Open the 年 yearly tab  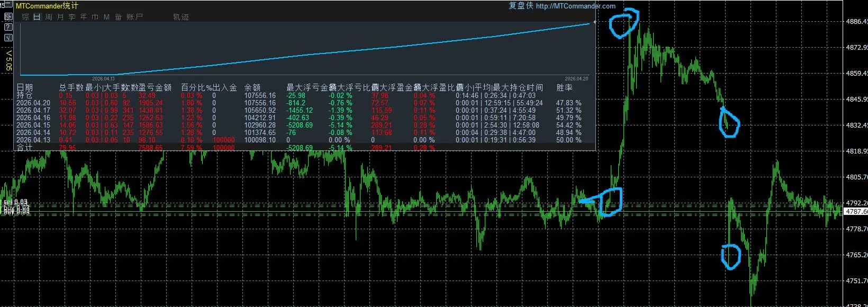coord(84,17)
